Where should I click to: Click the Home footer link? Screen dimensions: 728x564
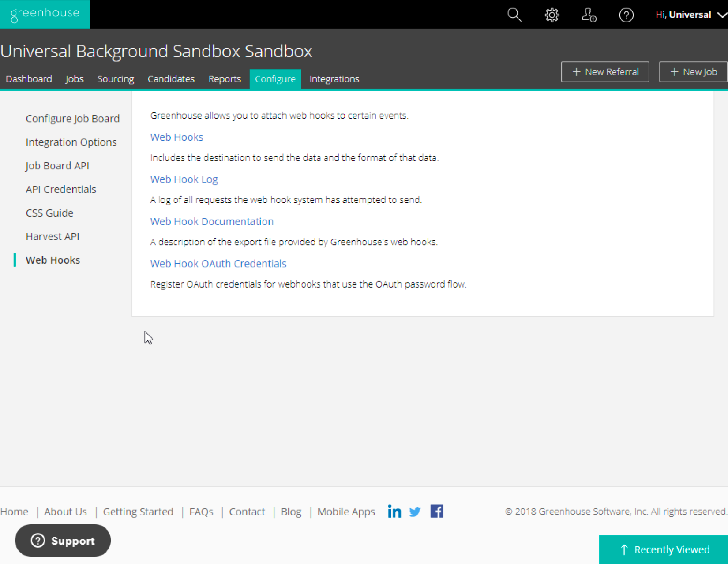point(14,512)
